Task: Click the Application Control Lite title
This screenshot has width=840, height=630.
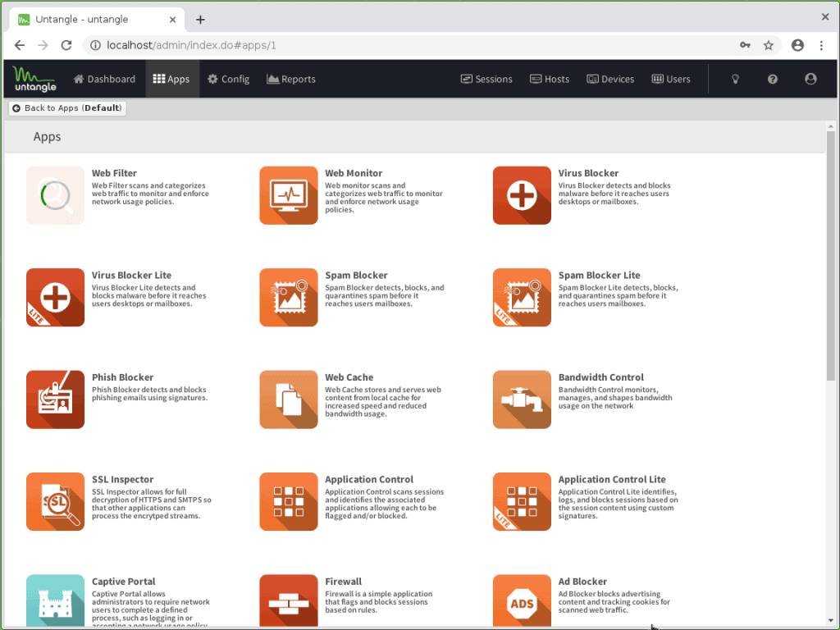Action: click(612, 479)
